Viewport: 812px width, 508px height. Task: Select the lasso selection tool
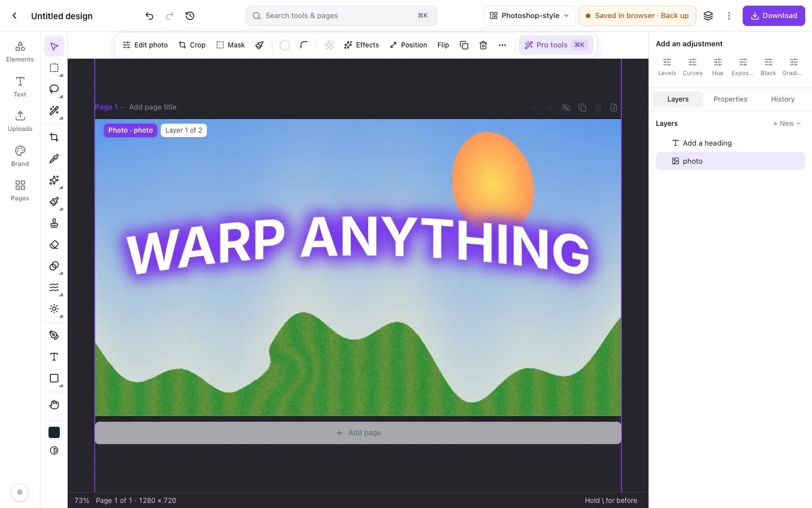tap(54, 89)
